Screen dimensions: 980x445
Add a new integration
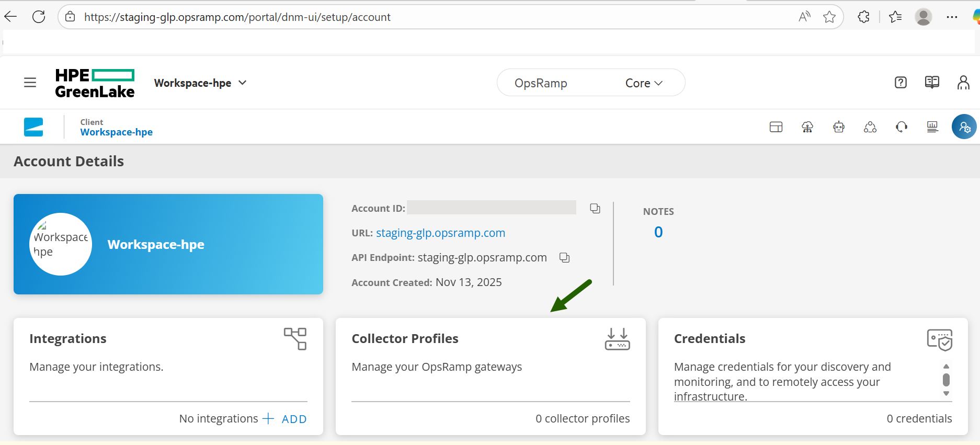[x=285, y=419]
